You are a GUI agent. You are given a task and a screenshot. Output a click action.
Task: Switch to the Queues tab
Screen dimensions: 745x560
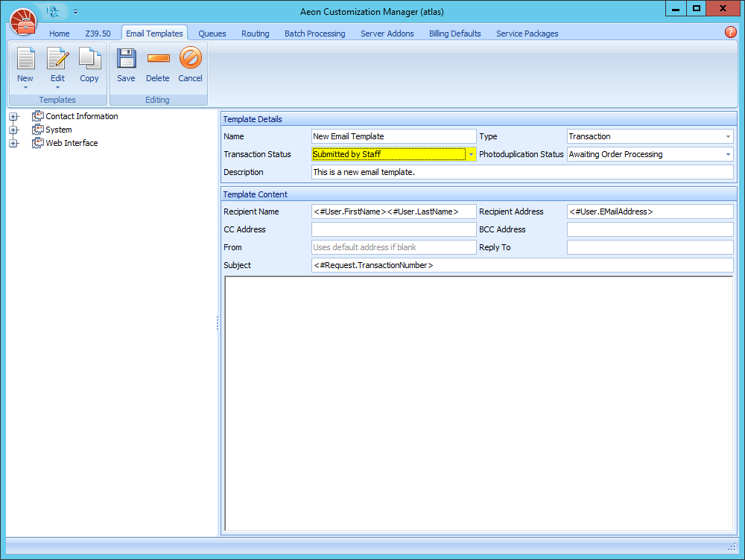212,33
